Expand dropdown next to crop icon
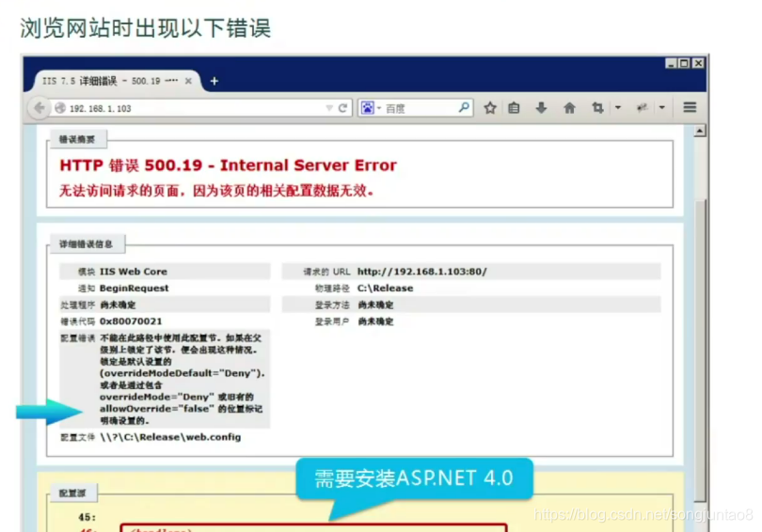Screen dimensions: 762x532 [x=618, y=107]
